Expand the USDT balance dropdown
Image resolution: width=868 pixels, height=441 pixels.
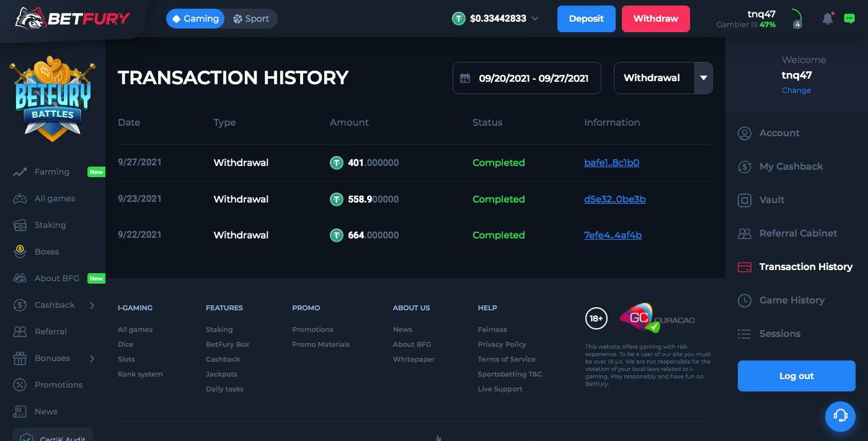point(535,19)
